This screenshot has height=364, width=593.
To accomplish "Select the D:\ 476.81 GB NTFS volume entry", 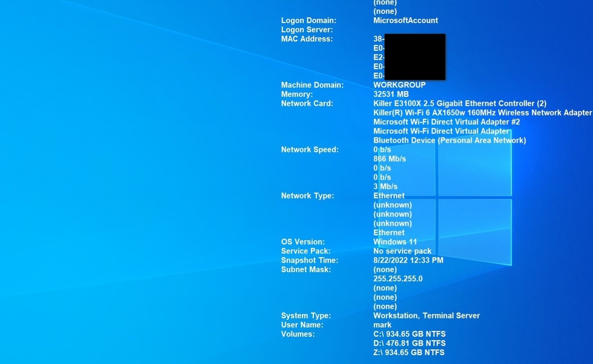I will [409, 343].
